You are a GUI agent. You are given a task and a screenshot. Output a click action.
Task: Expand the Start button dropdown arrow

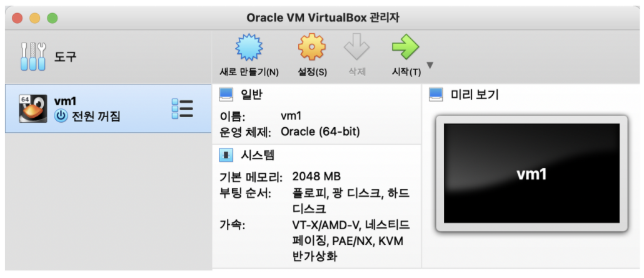pos(430,65)
